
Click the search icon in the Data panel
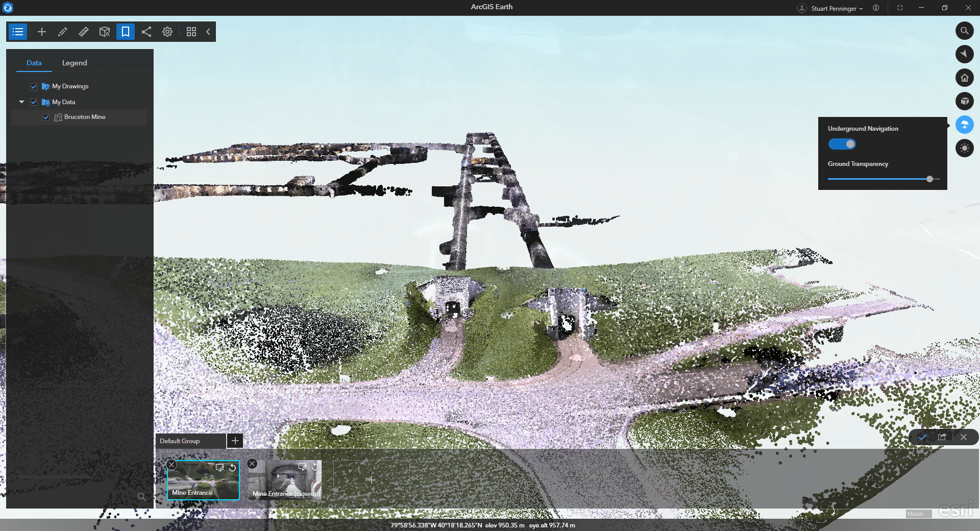141,496
